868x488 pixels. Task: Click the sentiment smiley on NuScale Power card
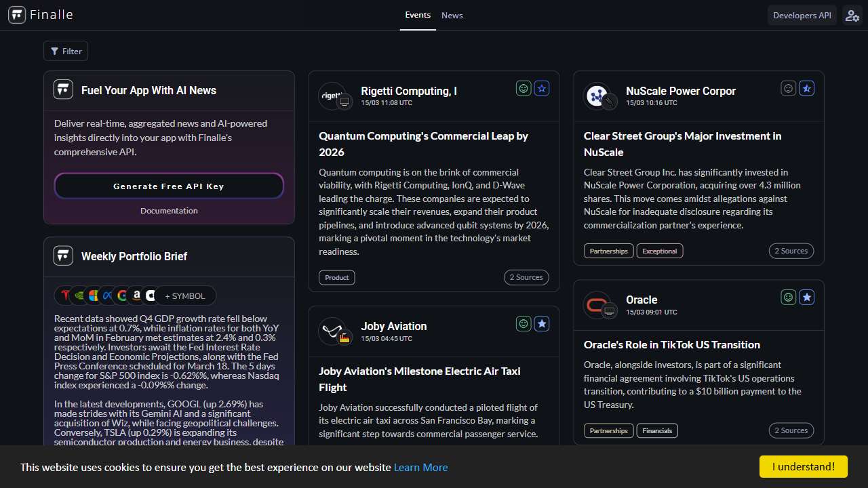point(788,88)
